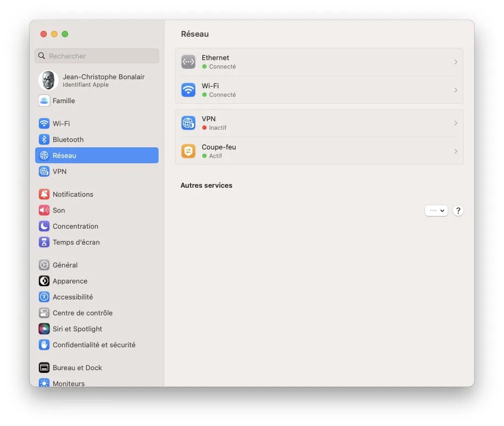Open the Ethernet row chevron

pyautogui.click(x=456, y=62)
